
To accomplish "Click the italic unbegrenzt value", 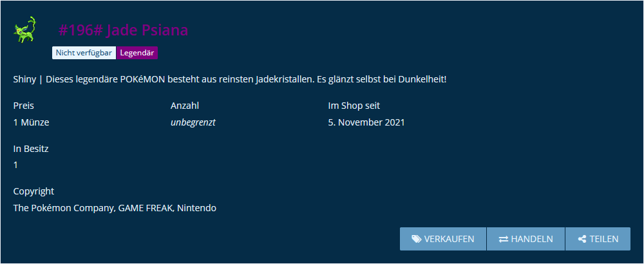I will tap(193, 122).
